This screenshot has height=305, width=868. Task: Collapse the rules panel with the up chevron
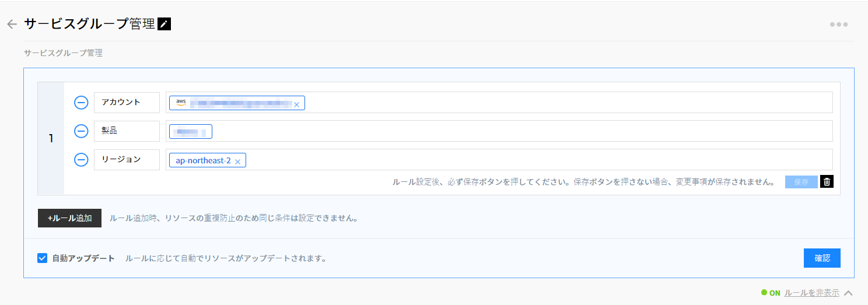pyautogui.click(x=849, y=293)
